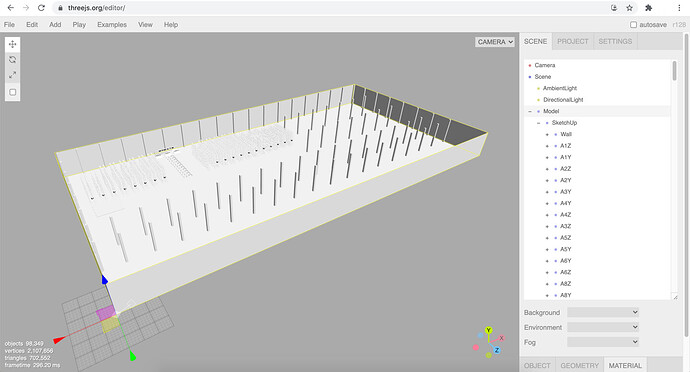The height and width of the screenshot is (372, 690).
Task: Select the A4Z object row
Action: pyautogui.click(x=597, y=215)
